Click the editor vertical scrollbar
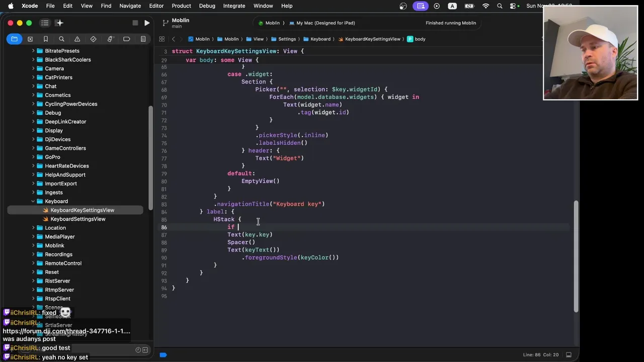The width and height of the screenshot is (644, 362). tap(577, 256)
